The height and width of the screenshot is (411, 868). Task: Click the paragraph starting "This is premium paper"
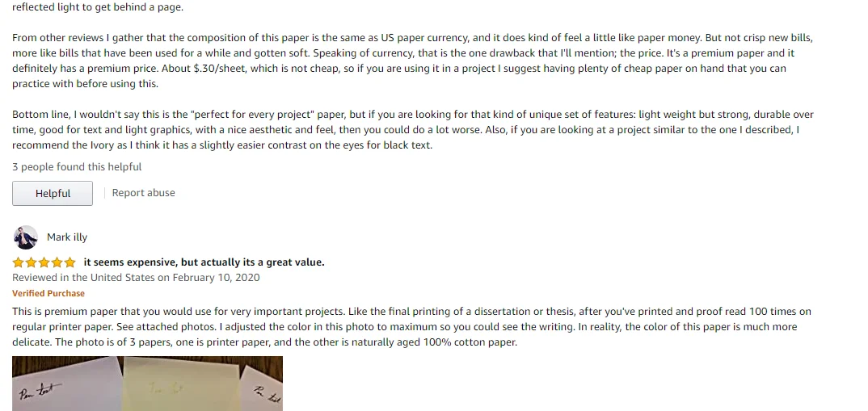click(404, 327)
